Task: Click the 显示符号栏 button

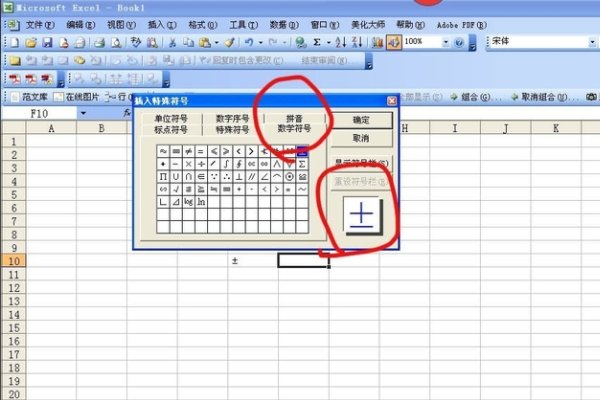Action: pos(362,163)
